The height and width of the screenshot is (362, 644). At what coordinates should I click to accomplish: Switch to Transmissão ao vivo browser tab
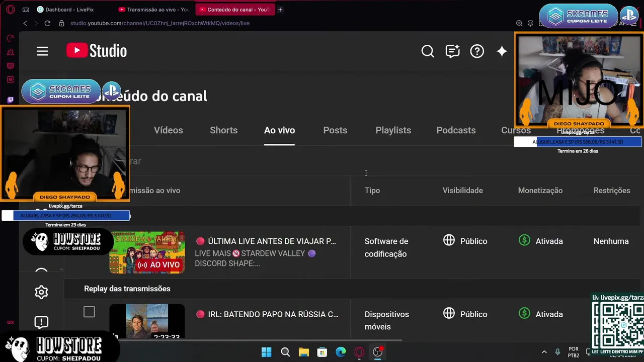click(x=153, y=10)
